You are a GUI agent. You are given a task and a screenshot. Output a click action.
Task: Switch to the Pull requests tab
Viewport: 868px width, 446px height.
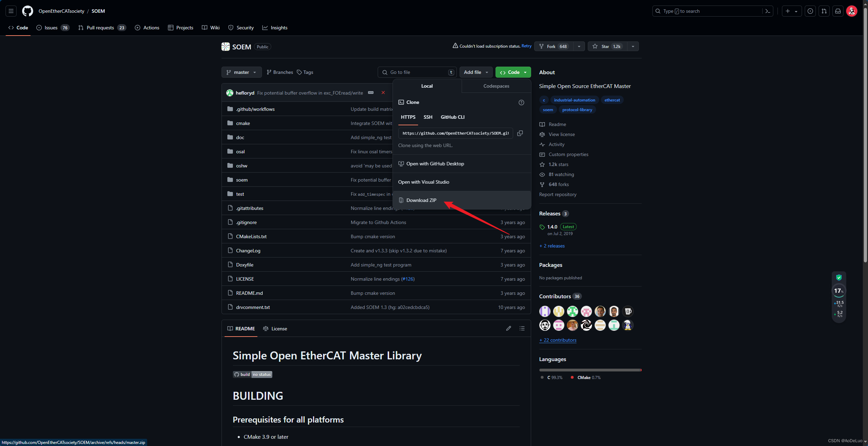(x=102, y=28)
